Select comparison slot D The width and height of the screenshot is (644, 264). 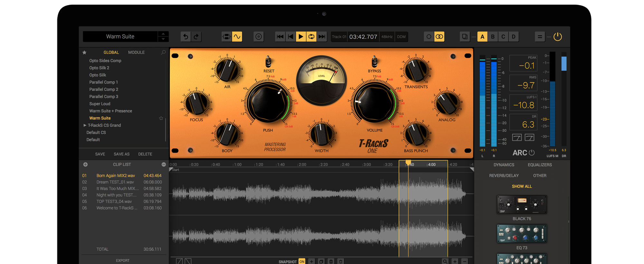point(514,37)
